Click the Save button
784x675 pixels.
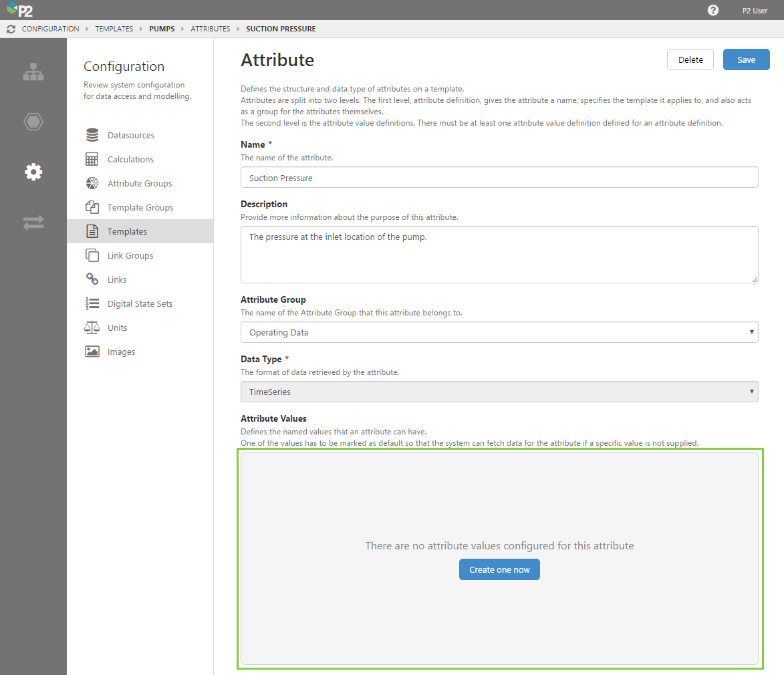click(746, 59)
